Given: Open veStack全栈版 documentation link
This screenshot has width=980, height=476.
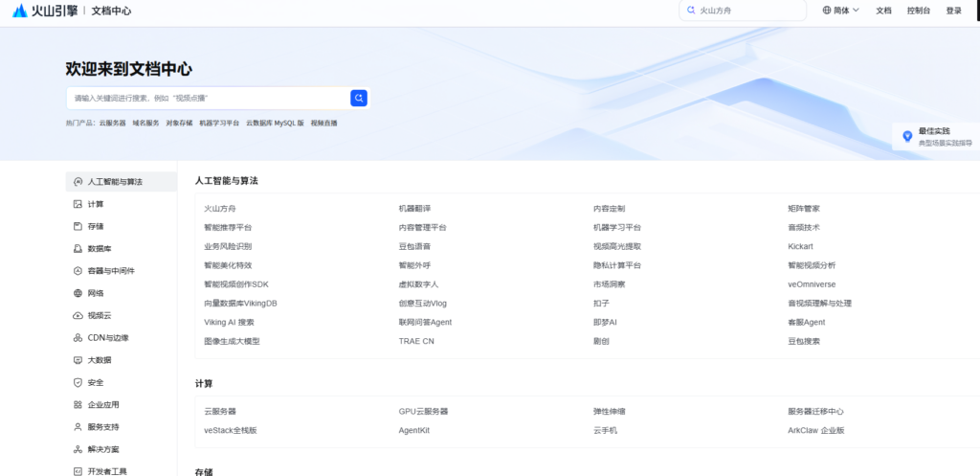Looking at the screenshot, I should click(231, 430).
